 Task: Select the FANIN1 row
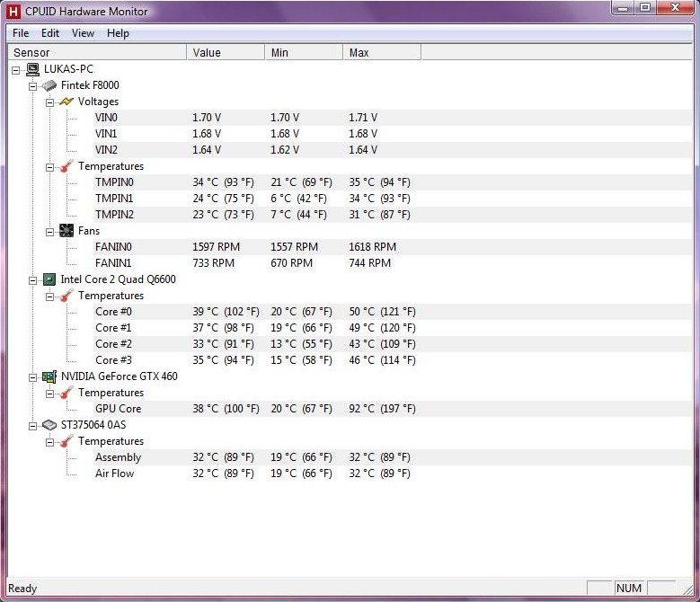tap(393, 263)
